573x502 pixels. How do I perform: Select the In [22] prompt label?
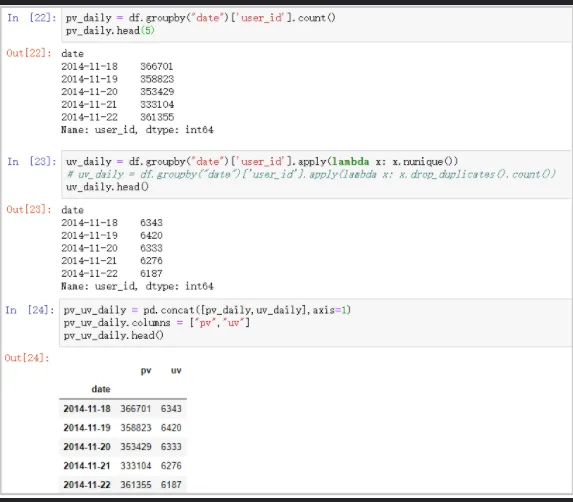(x=32, y=18)
